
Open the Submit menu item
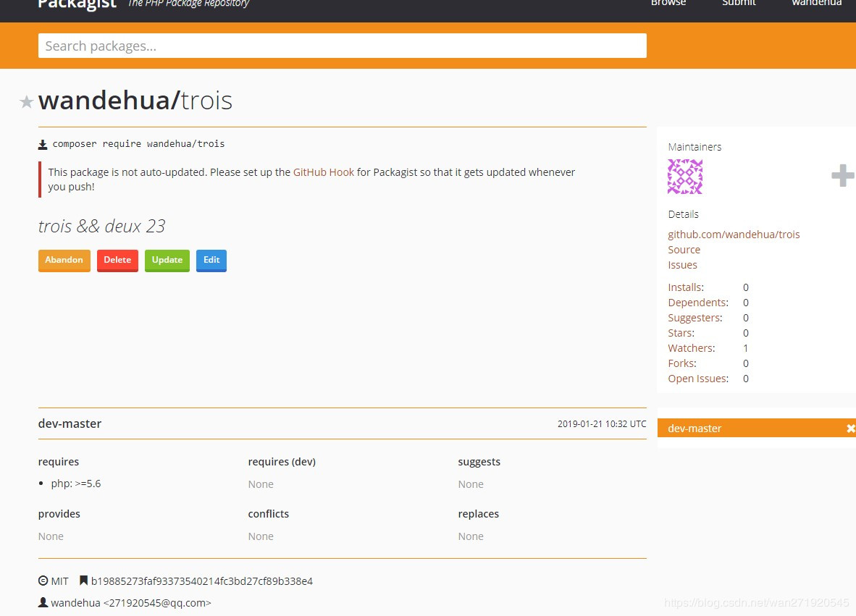pos(739,4)
